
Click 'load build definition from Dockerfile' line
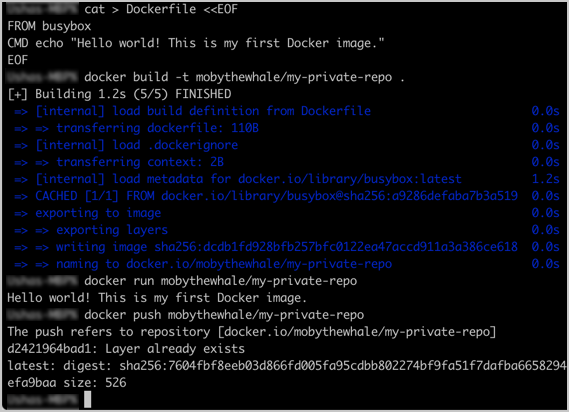[x=203, y=111]
